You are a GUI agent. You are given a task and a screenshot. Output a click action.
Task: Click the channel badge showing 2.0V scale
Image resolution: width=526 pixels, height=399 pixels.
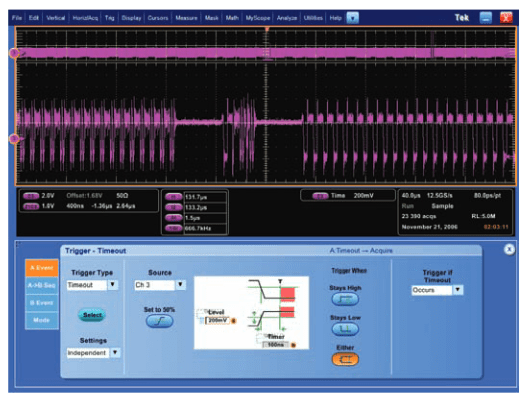[31, 196]
